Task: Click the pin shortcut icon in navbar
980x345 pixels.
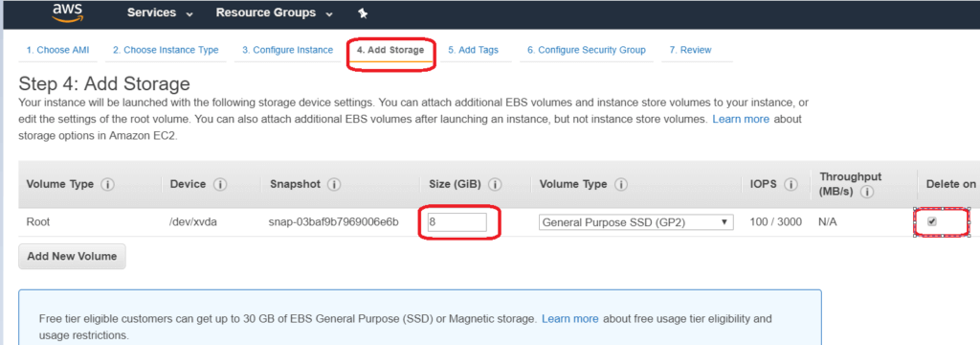Action: 363,13
